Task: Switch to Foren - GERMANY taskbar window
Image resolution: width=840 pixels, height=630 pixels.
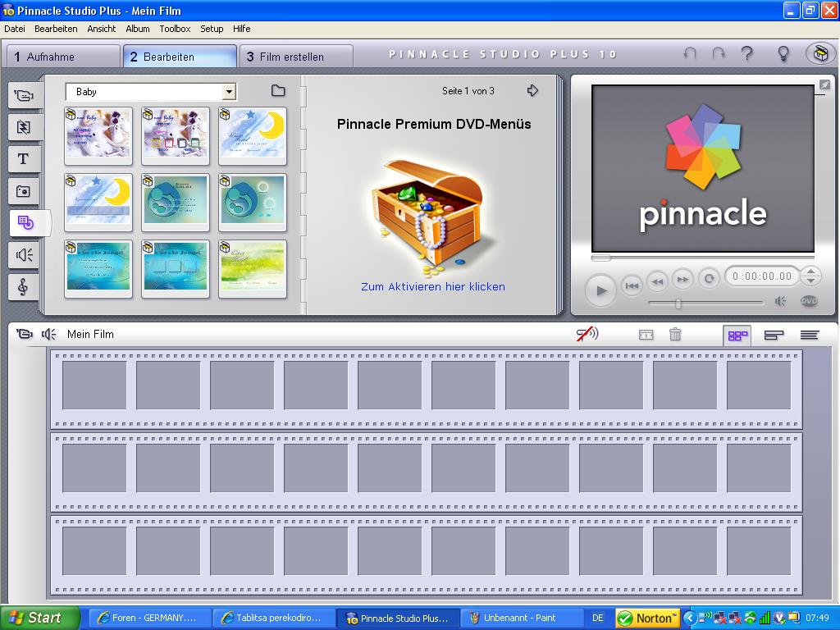Action: (x=149, y=618)
